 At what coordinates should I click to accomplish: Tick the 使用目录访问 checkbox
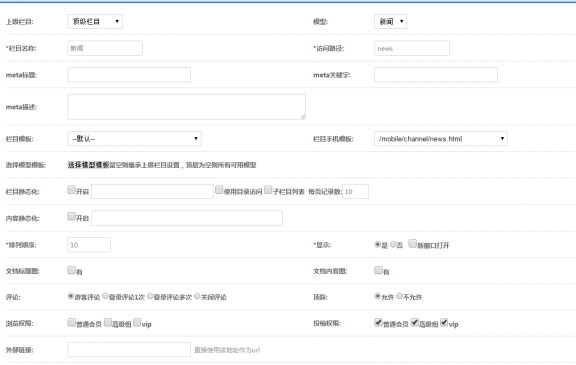219,189
